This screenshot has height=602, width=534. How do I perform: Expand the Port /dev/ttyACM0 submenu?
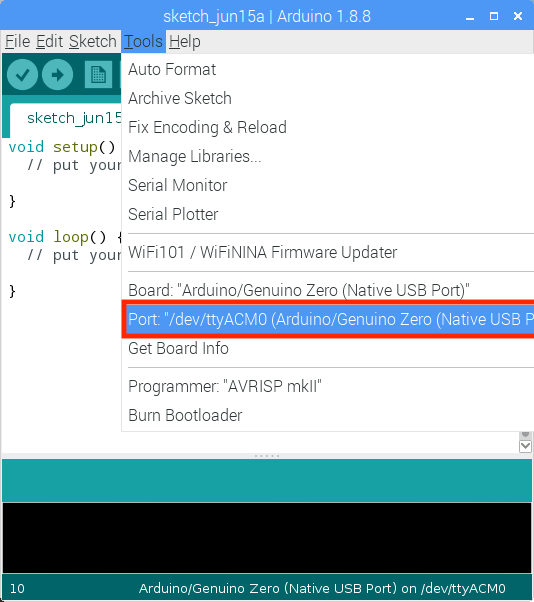point(329,319)
